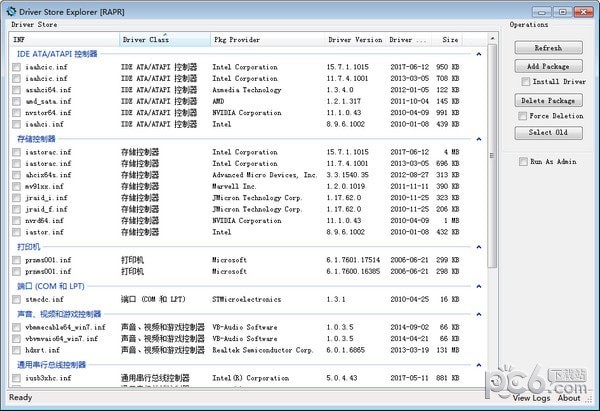Toggle Run As Admin checkbox
Viewport: 600px width, 411px height.
(x=523, y=161)
